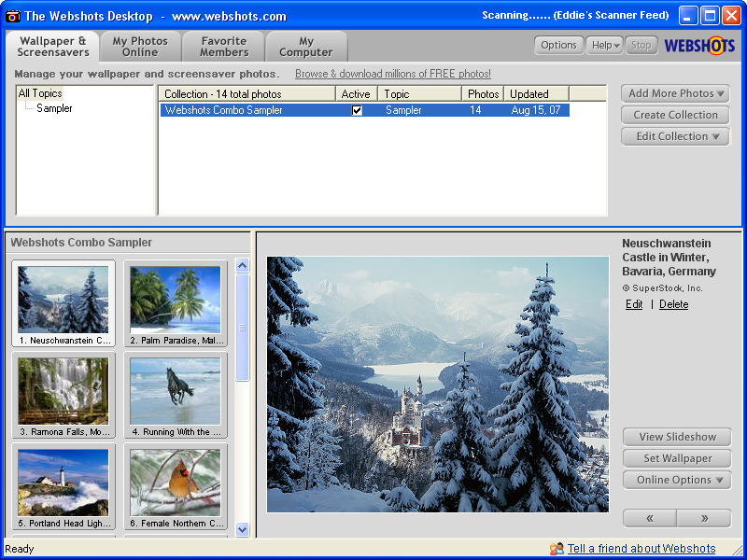Open the Add More Photos dropdown
Viewport: 747px width, 560px height.
tap(675, 93)
